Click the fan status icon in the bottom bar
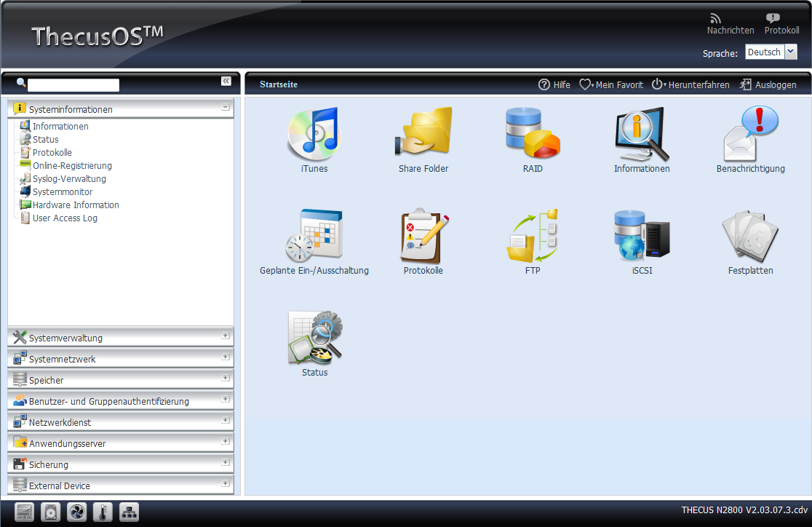The image size is (812, 527). pos(76,512)
